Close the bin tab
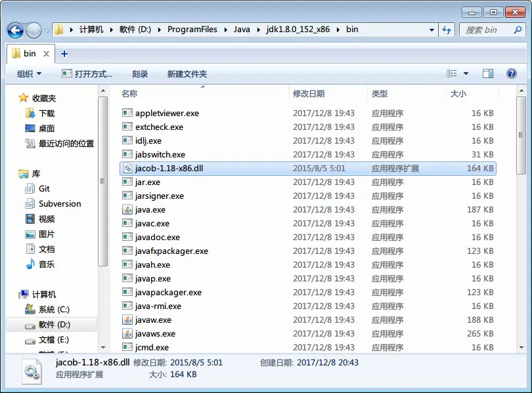Viewport: 532px width, 393px height. click(47, 54)
